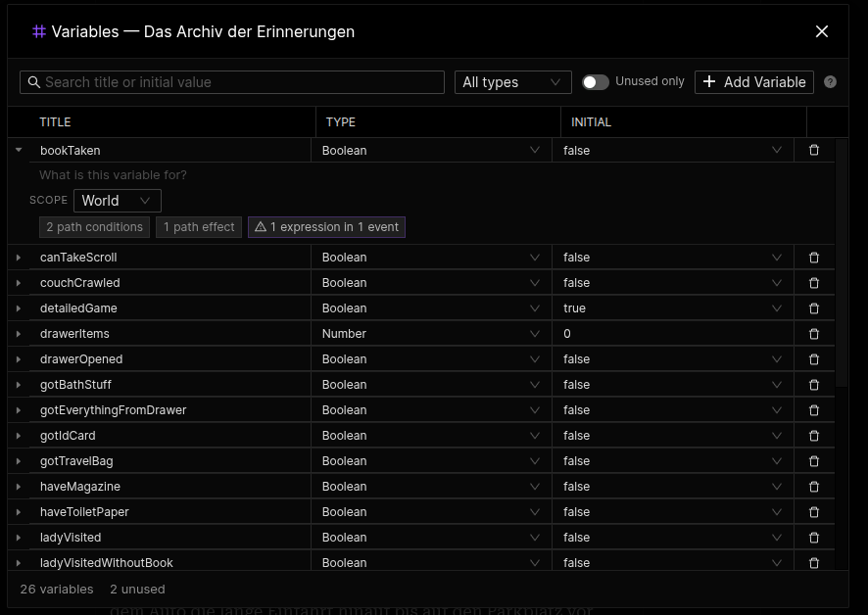The image size is (868, 615).
Task: Delete the gotIdCard variable
Action: [x=814, y=436]
